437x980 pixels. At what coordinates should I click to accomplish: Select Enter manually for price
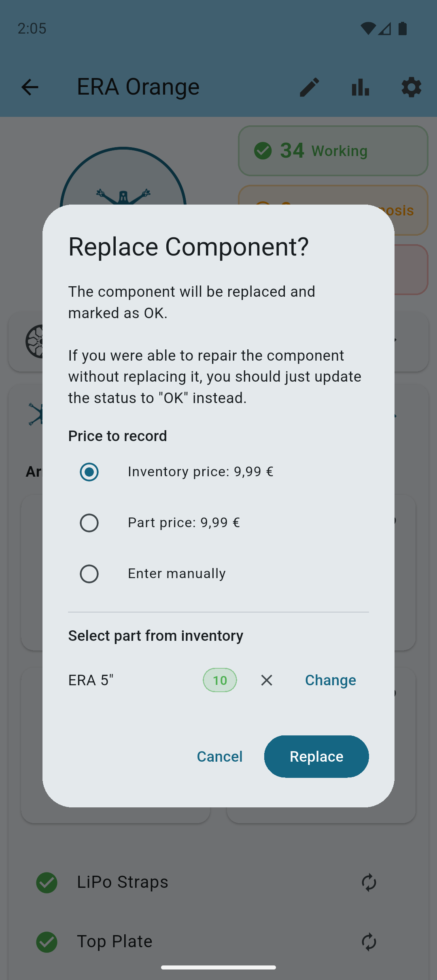(x=89, y=574)
